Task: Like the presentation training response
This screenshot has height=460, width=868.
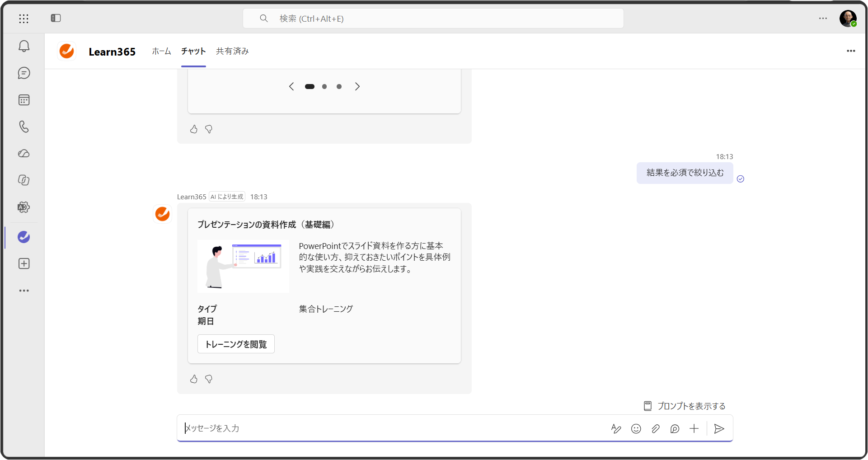Action: pyautogui.click(x=194, y=379)
